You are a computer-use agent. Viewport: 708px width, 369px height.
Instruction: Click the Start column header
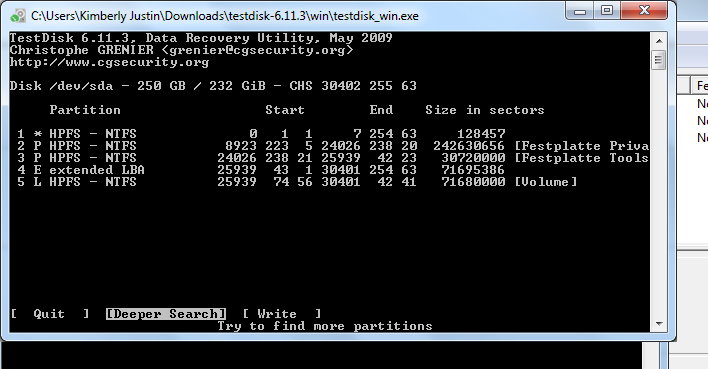285,110
